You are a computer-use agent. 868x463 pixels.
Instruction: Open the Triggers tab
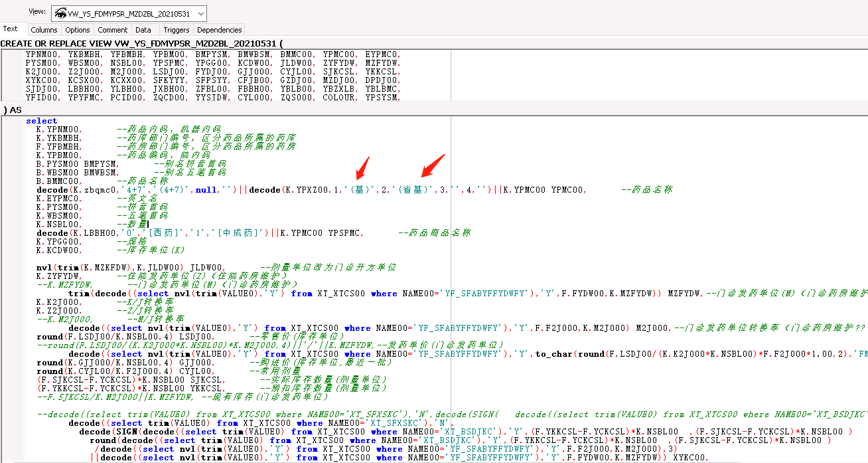click(177, 30)
